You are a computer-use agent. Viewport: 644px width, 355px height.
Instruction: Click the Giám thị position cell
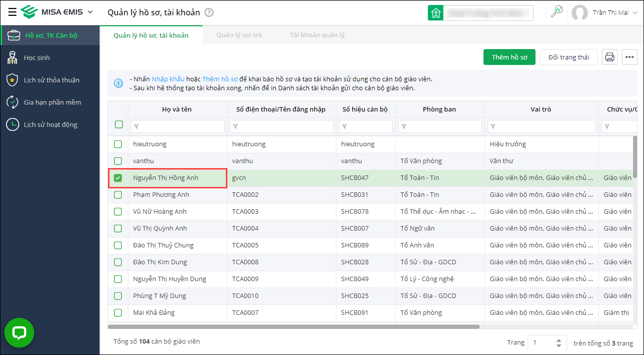pyautogui.click(x=616, y=313)
